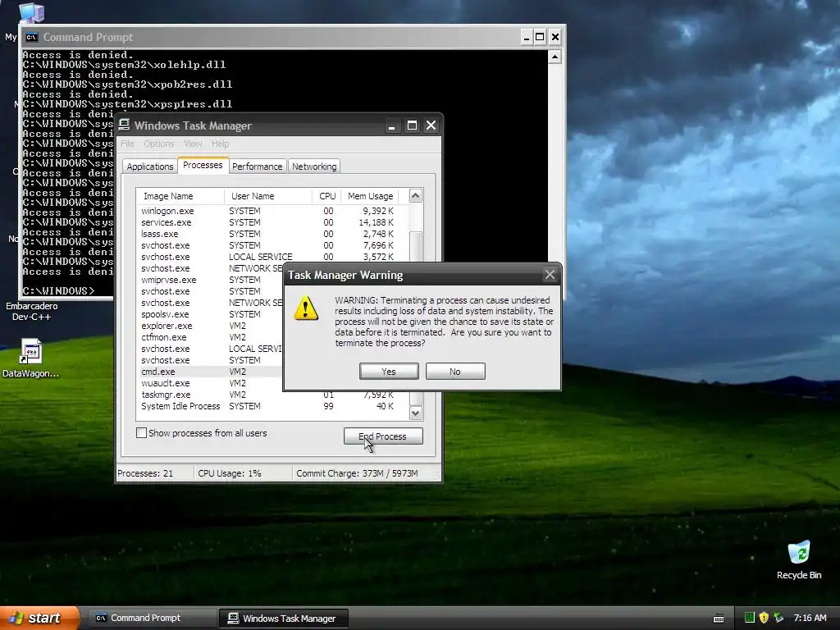This screenshot has height=630, width=840.
Task: Maximize the Windows Task Manager window
Action: pos(412,126)
